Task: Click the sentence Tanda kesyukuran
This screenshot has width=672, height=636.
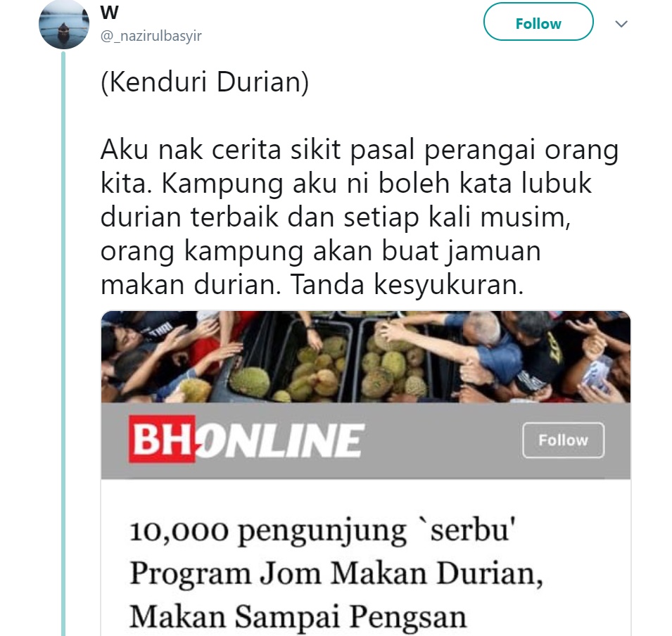Action: coord(407,284)
